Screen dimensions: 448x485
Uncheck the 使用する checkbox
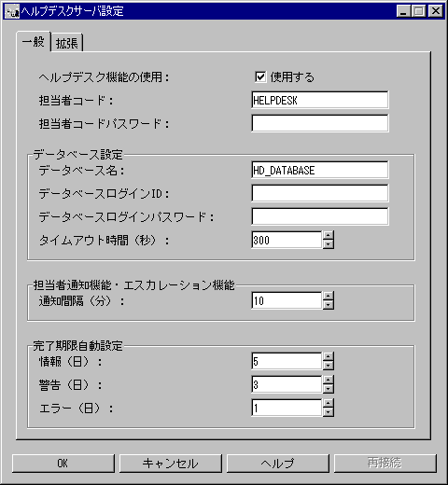coord(260,76)
